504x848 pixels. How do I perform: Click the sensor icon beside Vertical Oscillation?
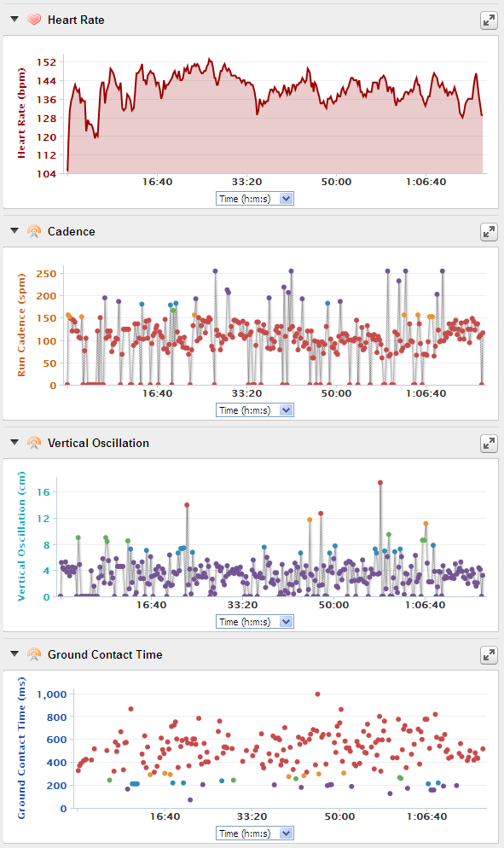click(x=34, y=443)
